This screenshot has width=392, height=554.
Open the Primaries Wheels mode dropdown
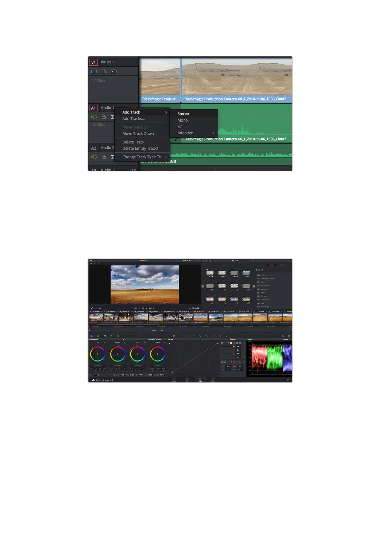coord(155,339)
